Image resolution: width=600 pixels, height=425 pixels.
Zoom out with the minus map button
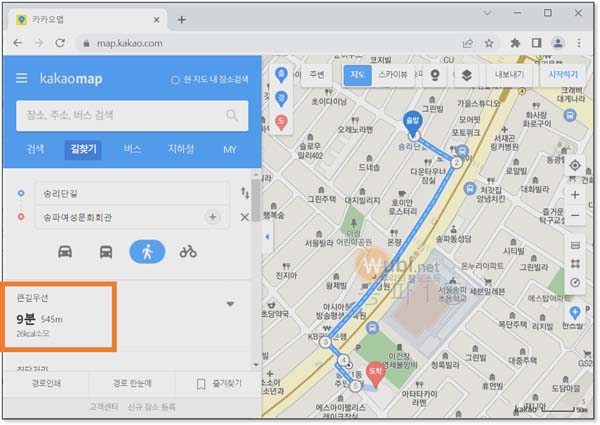click(x=575, y=215)
